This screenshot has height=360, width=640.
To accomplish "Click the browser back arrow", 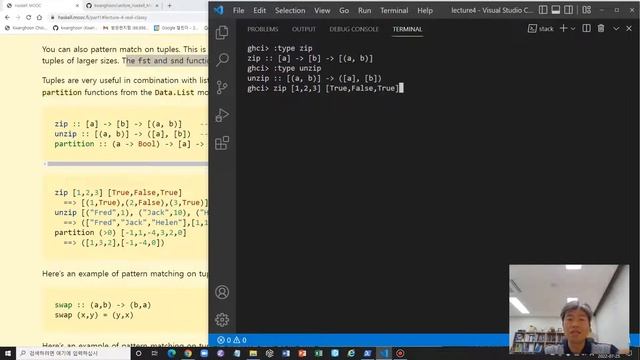I will pos(7,18).
